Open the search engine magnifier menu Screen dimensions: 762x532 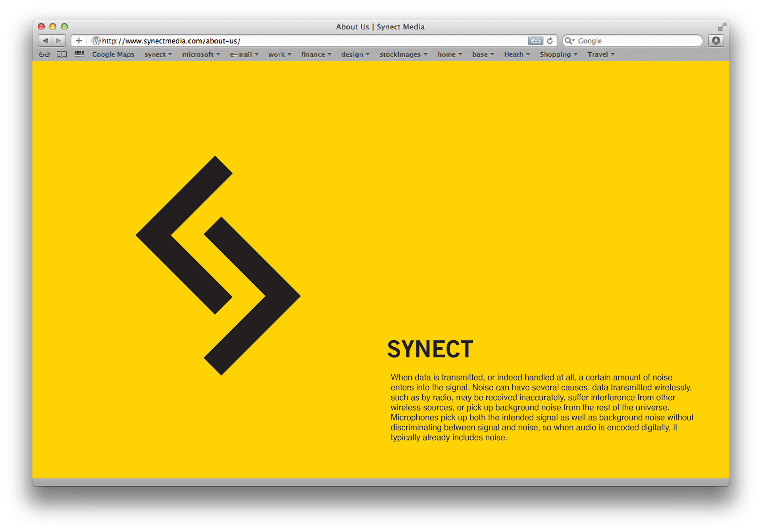pos(570,40)
